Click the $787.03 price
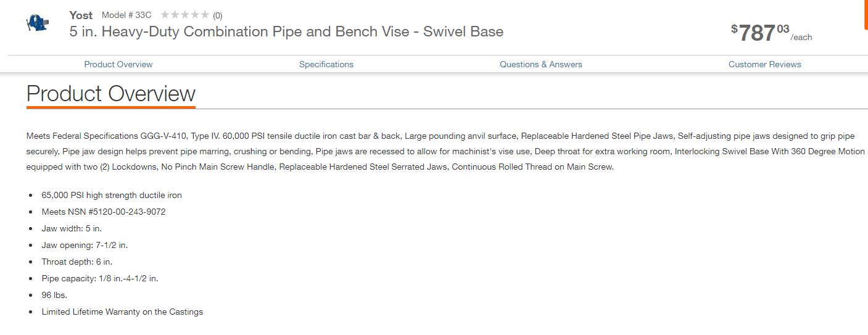Viewport: 868px width, 335px height. 764,33
